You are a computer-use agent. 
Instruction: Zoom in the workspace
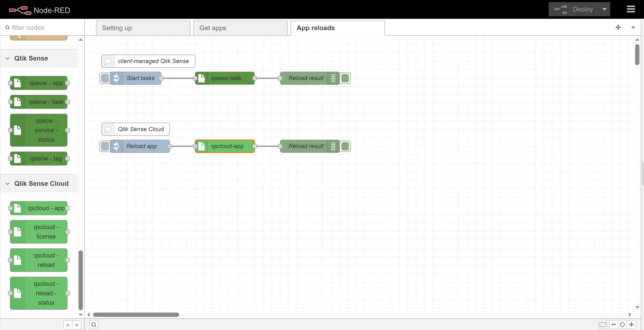click(631, 325)
